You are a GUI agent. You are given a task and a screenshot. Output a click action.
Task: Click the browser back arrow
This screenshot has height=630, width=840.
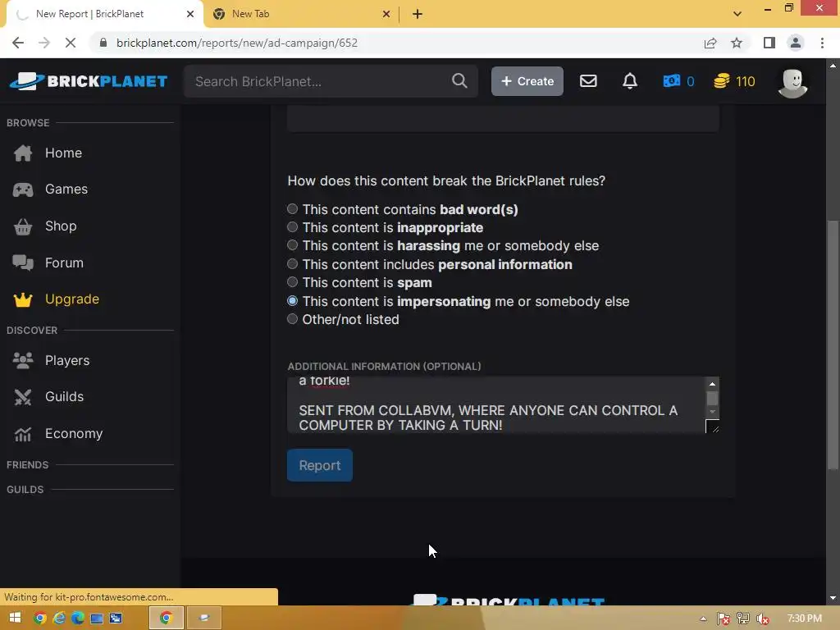(18, 43)
